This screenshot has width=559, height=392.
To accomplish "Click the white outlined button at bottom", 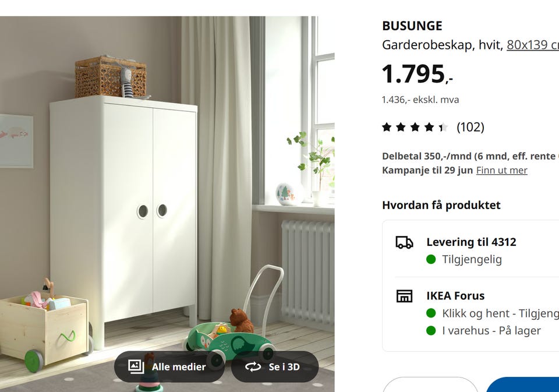I will click(x=430, y=384).
